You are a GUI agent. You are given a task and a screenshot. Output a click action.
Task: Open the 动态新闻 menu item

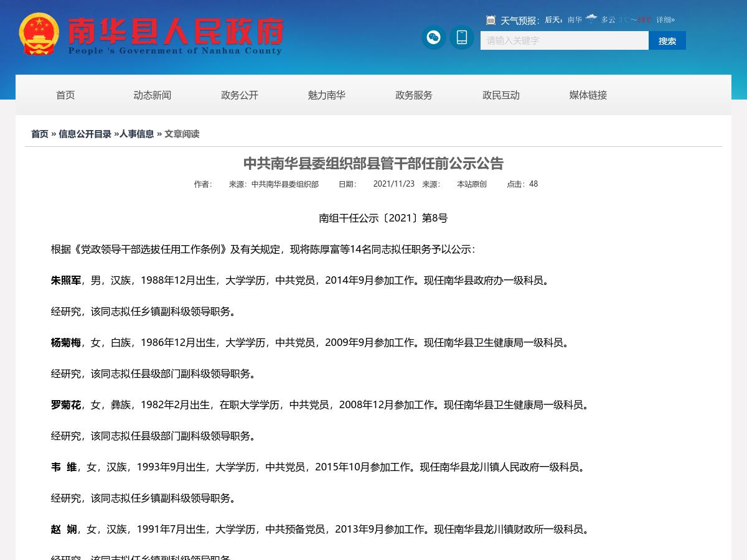click(153, 95)
